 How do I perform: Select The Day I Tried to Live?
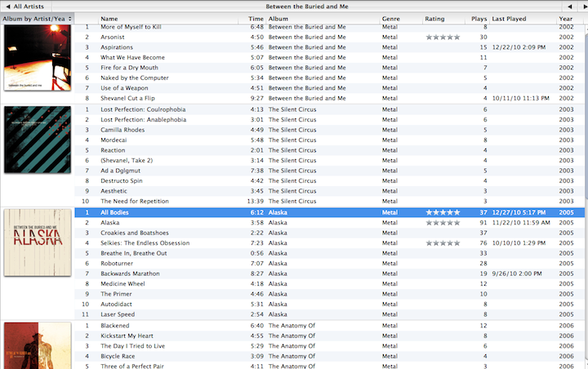132,346
